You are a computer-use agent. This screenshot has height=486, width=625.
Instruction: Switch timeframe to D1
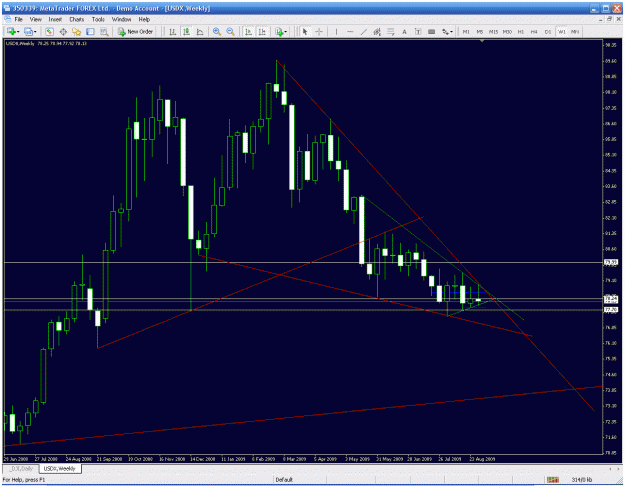(548, 31)
